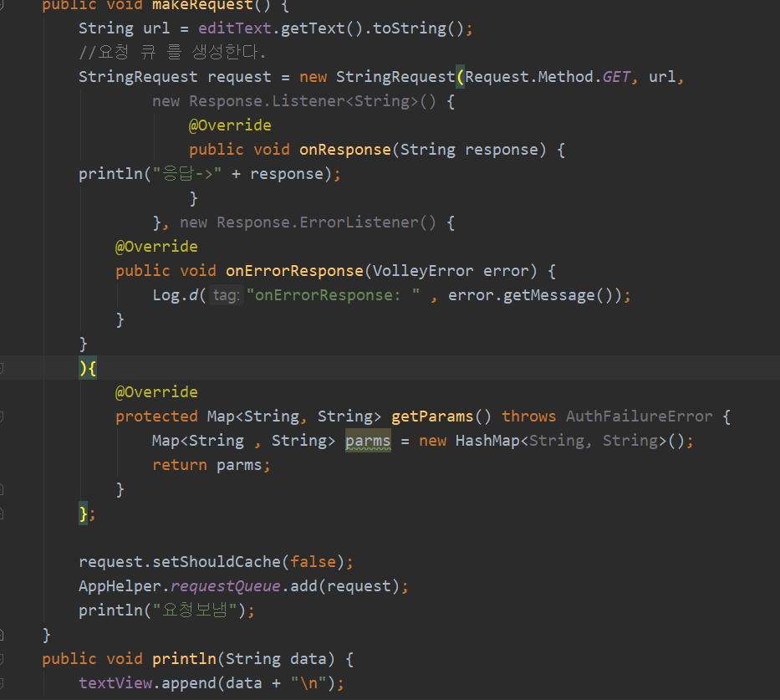780x700 pixels.
Task: Click the highlighted closing brace with semicolon
Action: 86,514
